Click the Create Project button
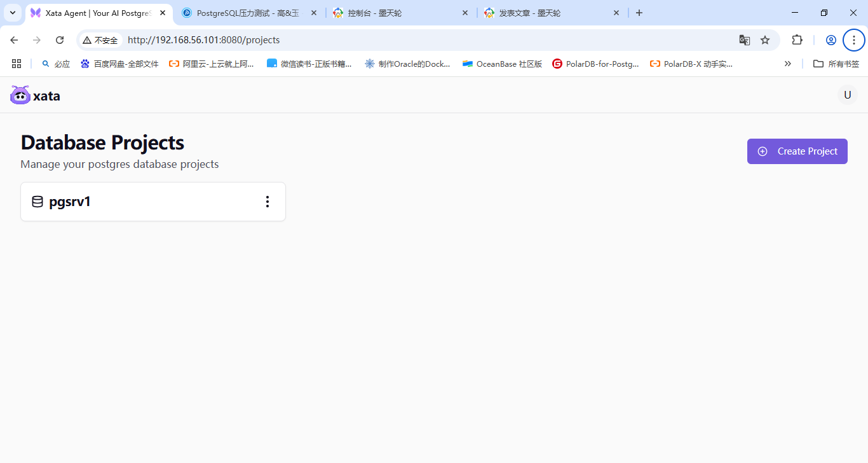The width and height of the screenshot is (868, 463). 797,151
